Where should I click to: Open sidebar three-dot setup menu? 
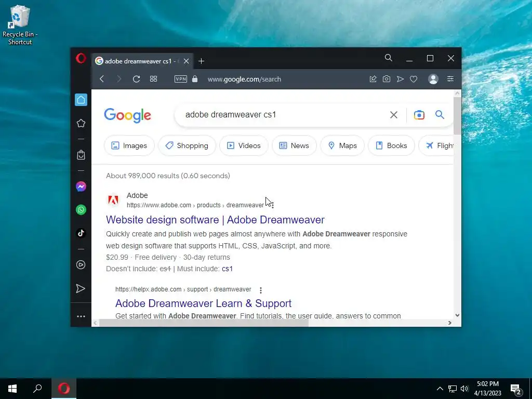click(x=81, y=316)
